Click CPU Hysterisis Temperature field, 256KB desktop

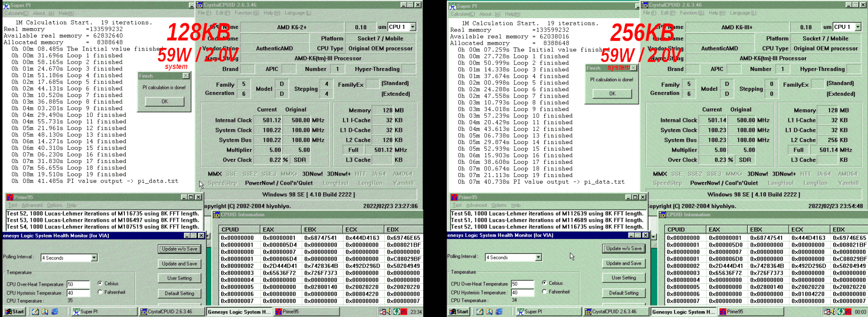pyautogui.click(x=523, y=293)
